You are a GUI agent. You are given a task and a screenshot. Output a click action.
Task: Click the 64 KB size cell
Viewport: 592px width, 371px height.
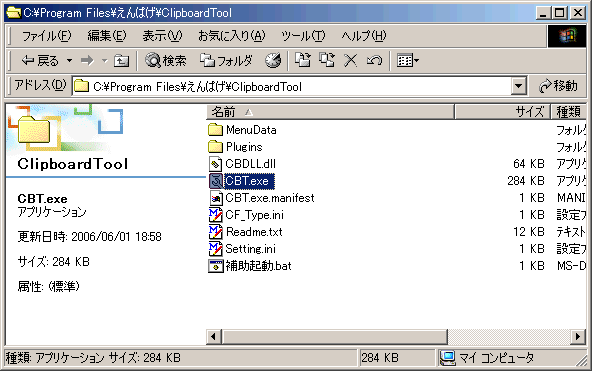click(x=529, y=164)
